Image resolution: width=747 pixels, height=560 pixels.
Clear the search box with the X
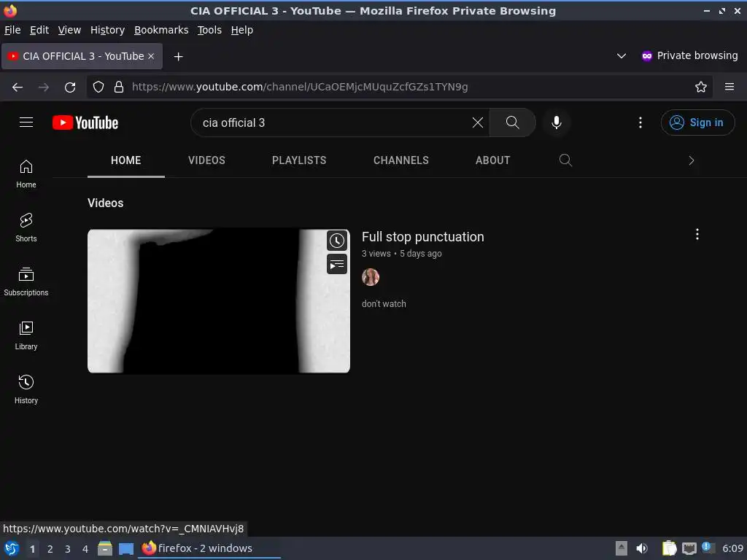pos(477,122)
